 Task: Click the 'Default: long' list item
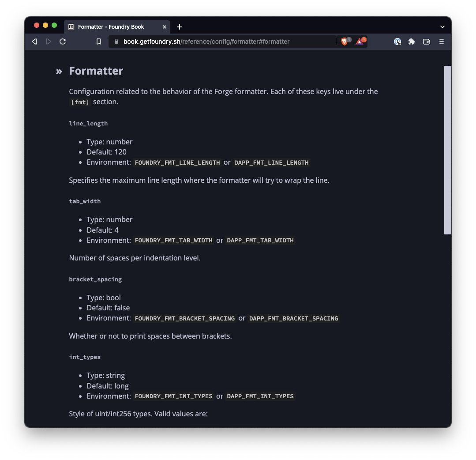click(x=108, y=386)
